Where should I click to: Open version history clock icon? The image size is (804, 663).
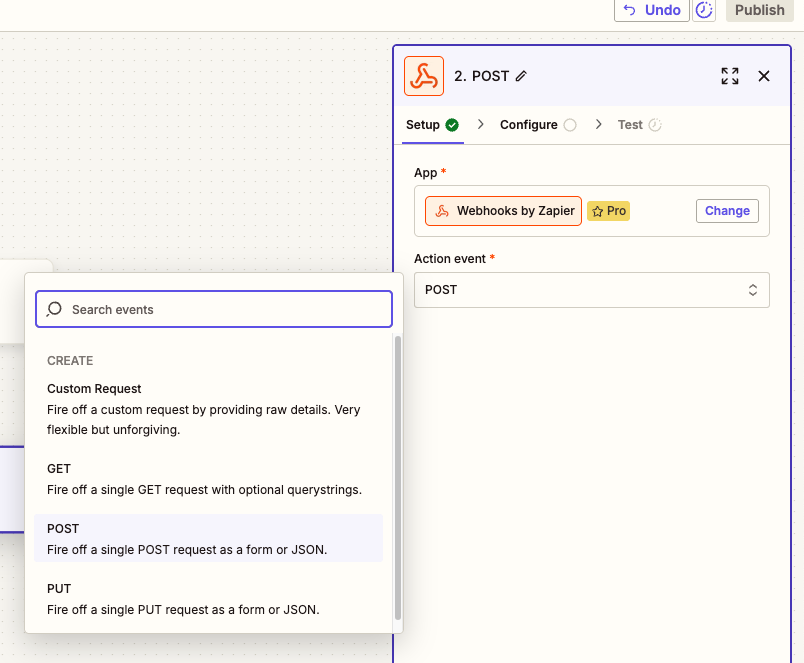click(x=704, y=10)
